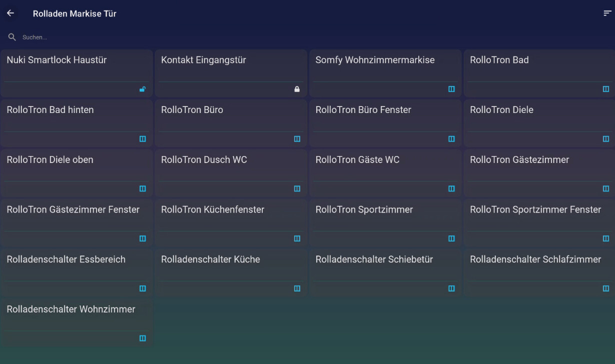The image size is (615, 364).
Task: Click the RolloTron Gäste WC shutter icon
Action: pyautogui.click(x=451, y=189)
